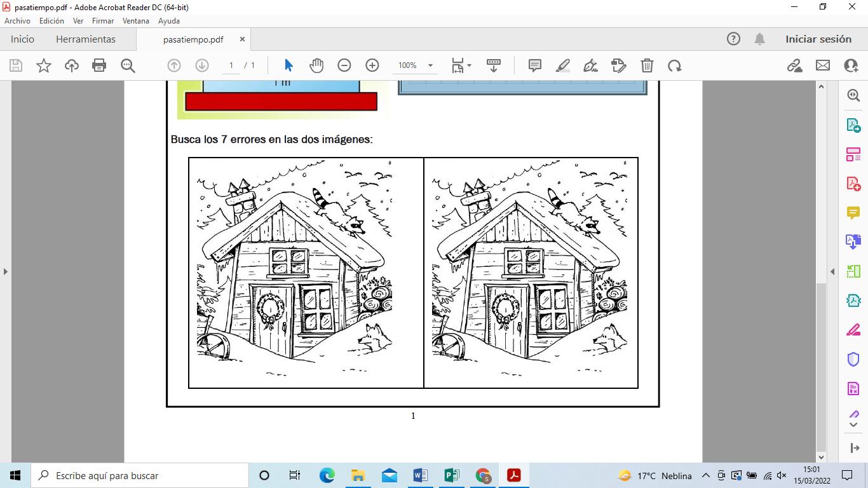Open Word from the taskbar
The image size is (868, 488).
pyautogui.click(x=421, y=475)
